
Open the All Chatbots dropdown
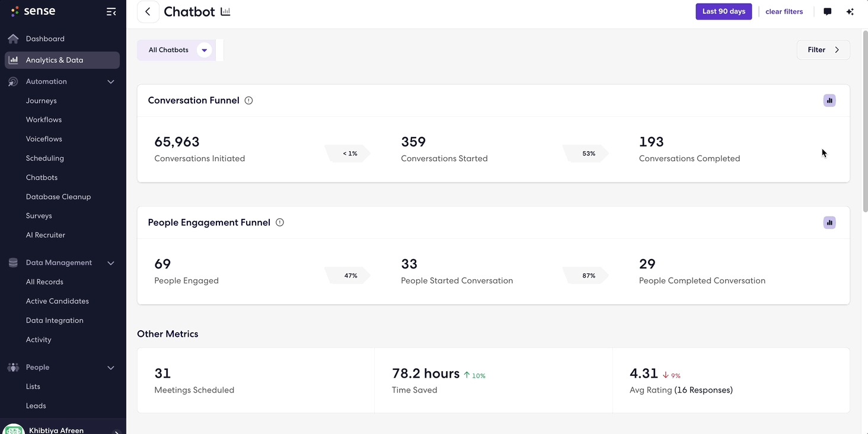click(x=175, y=50)
